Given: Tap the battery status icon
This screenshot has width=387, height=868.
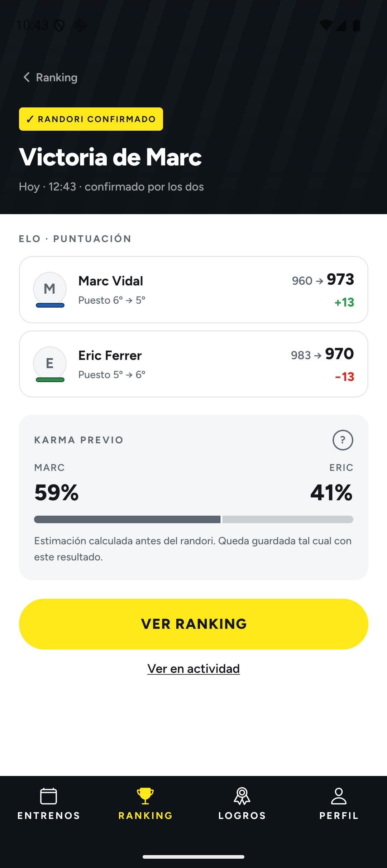Looking at the screenshot, I should [357, 25].
